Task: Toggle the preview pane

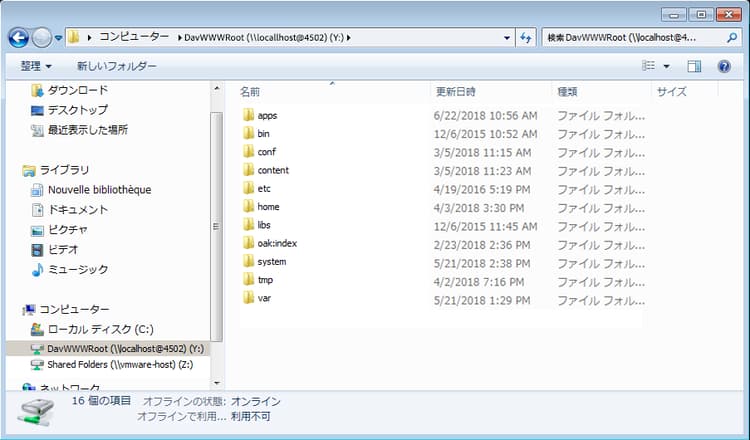Action: (x=694, y=66)
